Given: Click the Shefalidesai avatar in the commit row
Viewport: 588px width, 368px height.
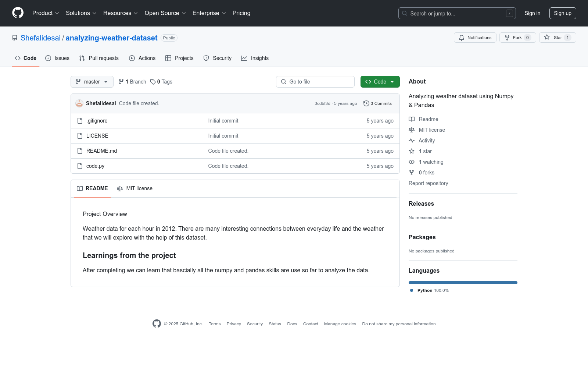Looking at the screenshot, I should 79,103.
